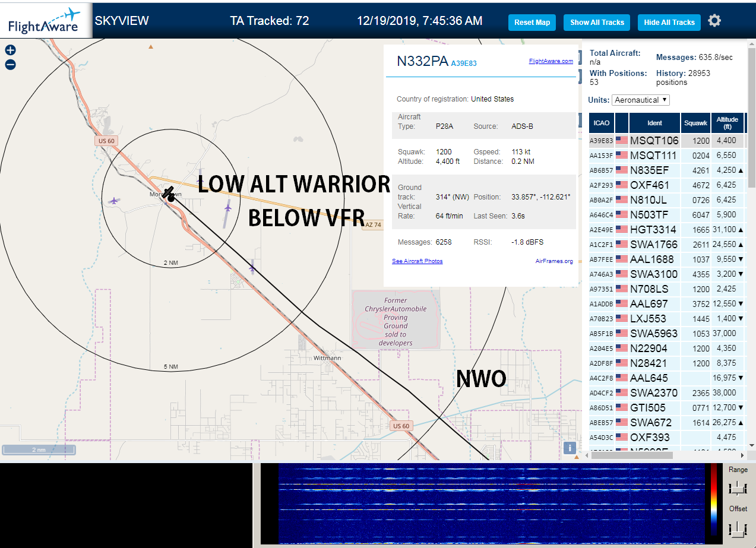This screenshot has height=548, width=756.
Task: Click the FlightAware logo
Action: tap(45, 21)
